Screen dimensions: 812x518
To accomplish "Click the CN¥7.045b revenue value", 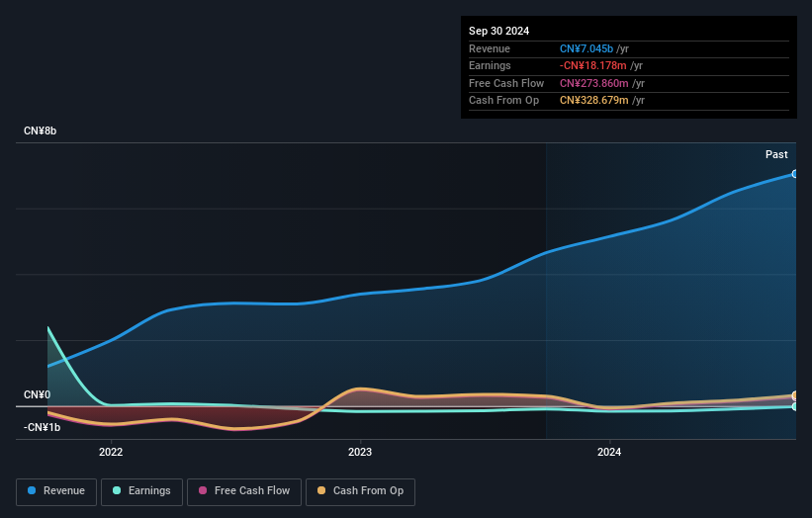I will click(586, 48).
